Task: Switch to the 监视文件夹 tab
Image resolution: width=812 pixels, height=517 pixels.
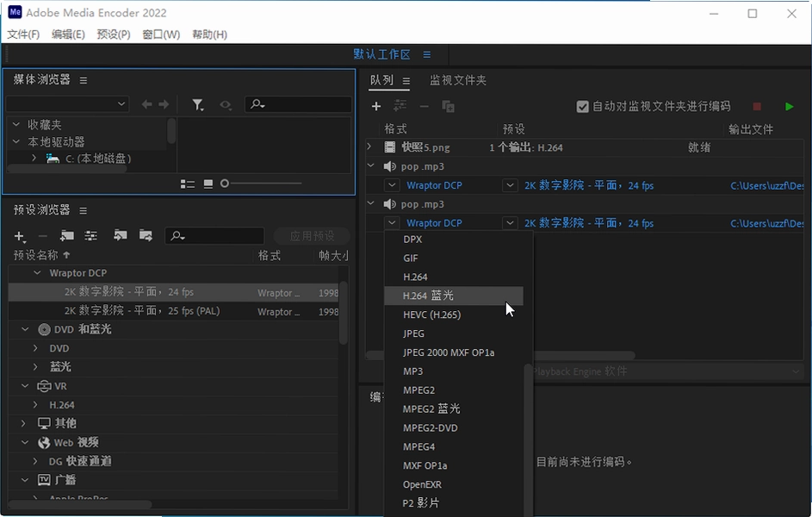Action: point(458,80)
